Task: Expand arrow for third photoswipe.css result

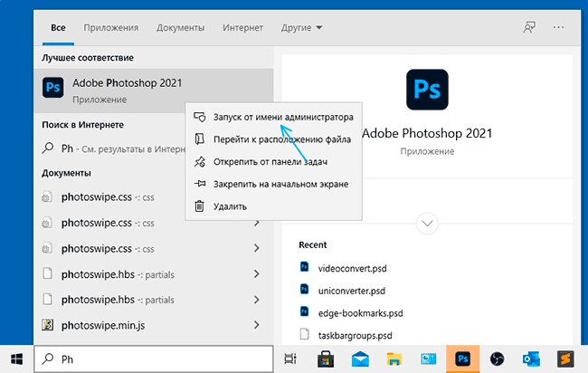Action: (257, 248)
